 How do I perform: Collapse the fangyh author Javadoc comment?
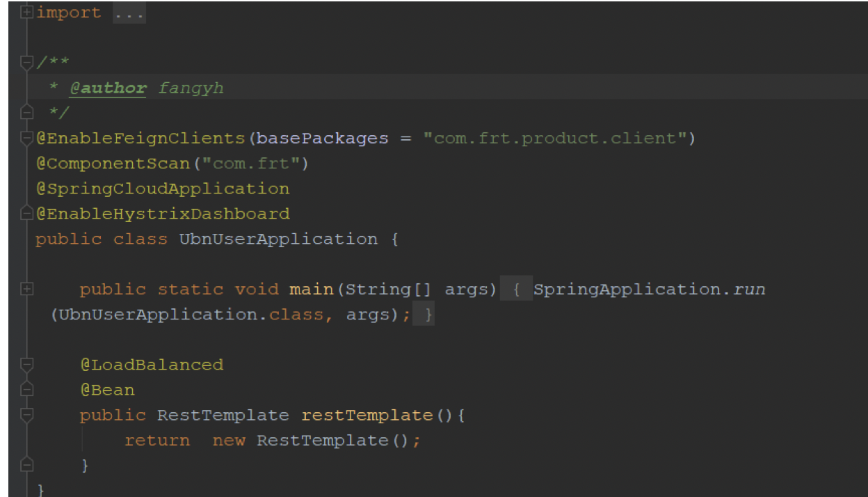[26, 61]
